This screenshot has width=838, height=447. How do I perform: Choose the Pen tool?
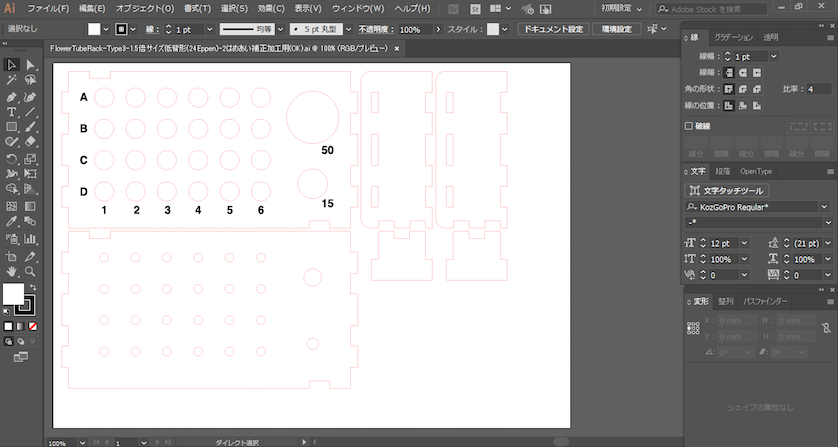11,97
